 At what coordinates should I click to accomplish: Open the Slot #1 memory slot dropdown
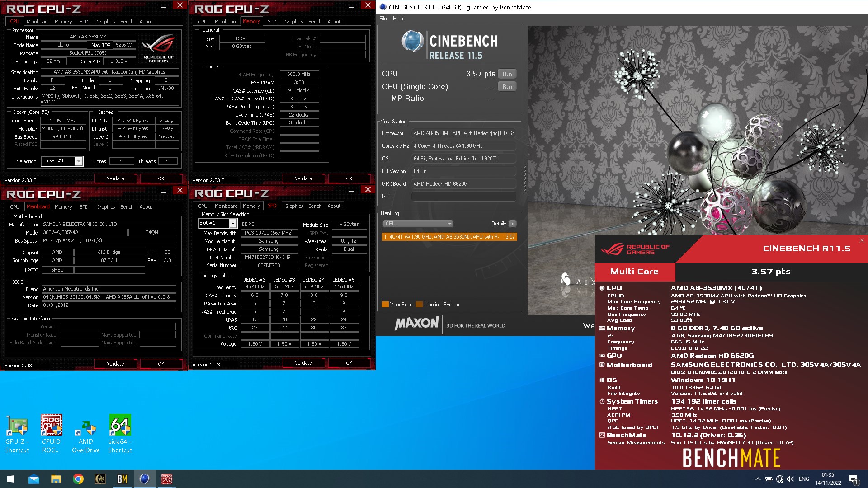(233, 223)
